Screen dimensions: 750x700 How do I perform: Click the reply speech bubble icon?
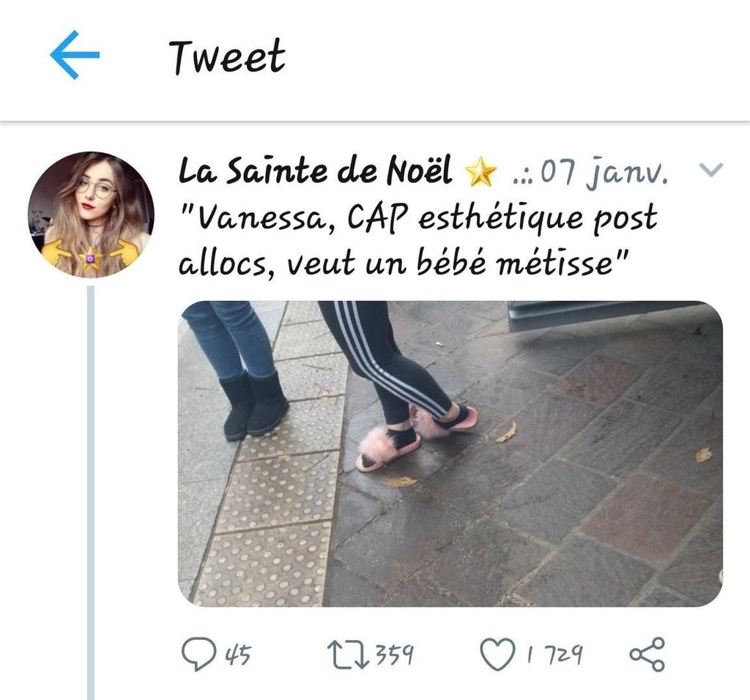coord(198,654)
